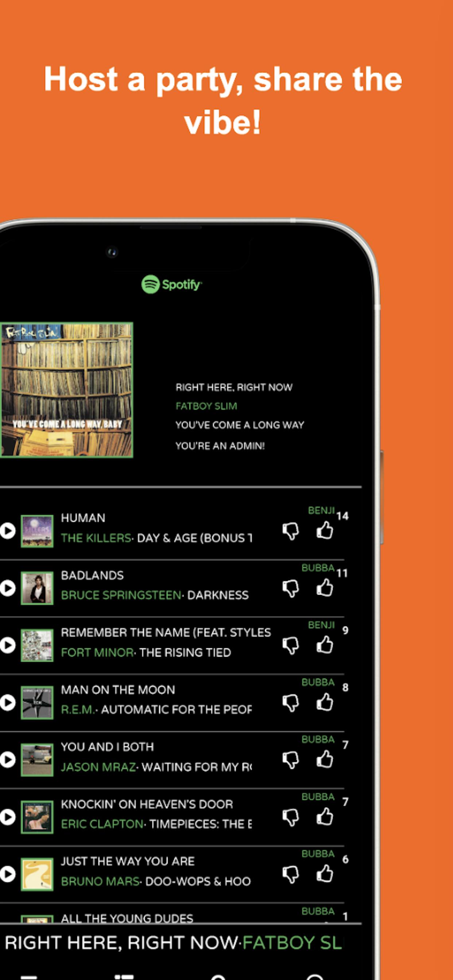Thumbs down the song Badlands
Screen dimensions: 453x980
coord(291,588)
